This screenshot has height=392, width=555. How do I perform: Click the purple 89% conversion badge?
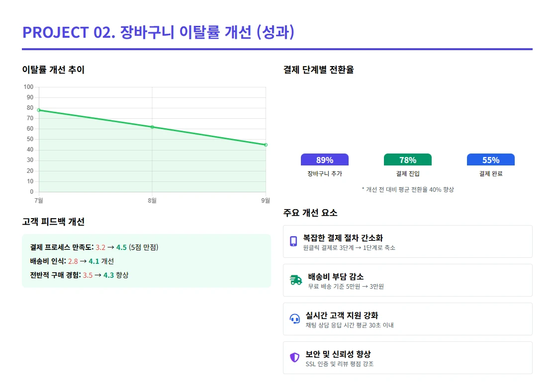tap(325, 159)
